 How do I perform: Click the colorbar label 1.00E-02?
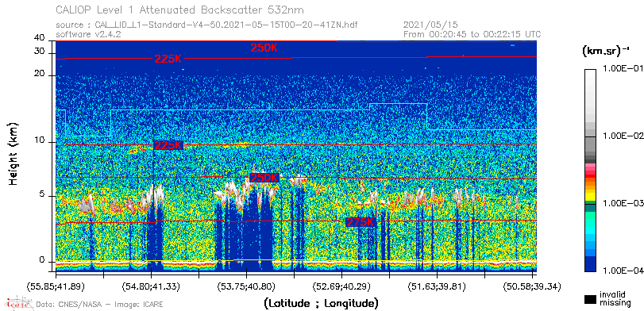pos(623,136)
